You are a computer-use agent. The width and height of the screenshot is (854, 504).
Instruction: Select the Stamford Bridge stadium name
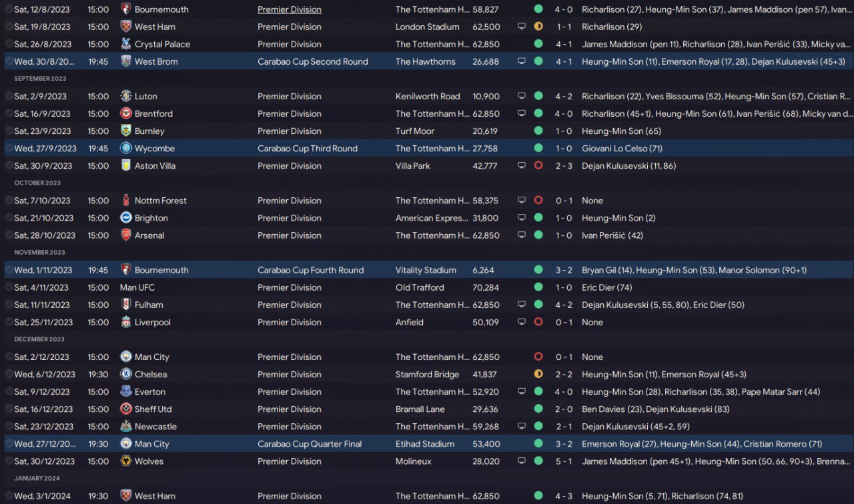[427, 374]
